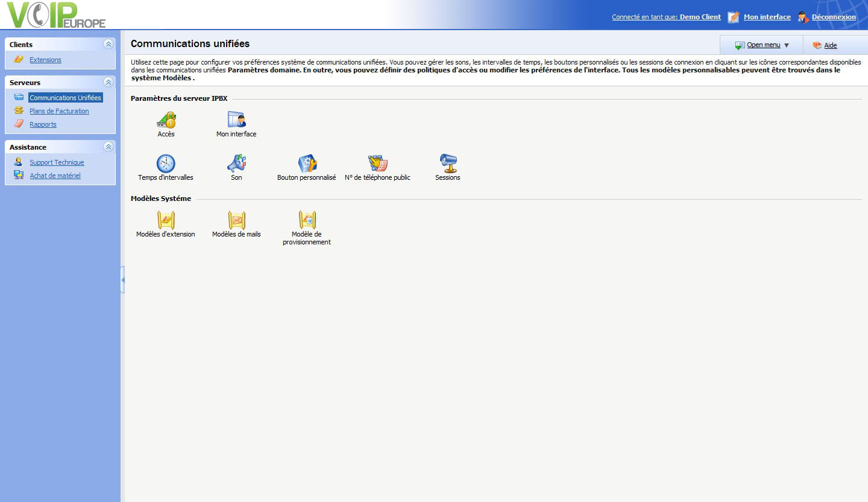The image size is (868, 502).
Task: Expand the Open menu dropdown
Action: (x=763, y=45)
